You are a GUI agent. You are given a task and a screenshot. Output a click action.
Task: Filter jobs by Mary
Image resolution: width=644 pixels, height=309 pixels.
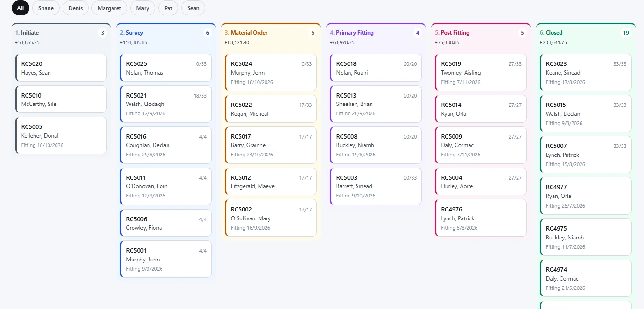(x=143, y=8)
